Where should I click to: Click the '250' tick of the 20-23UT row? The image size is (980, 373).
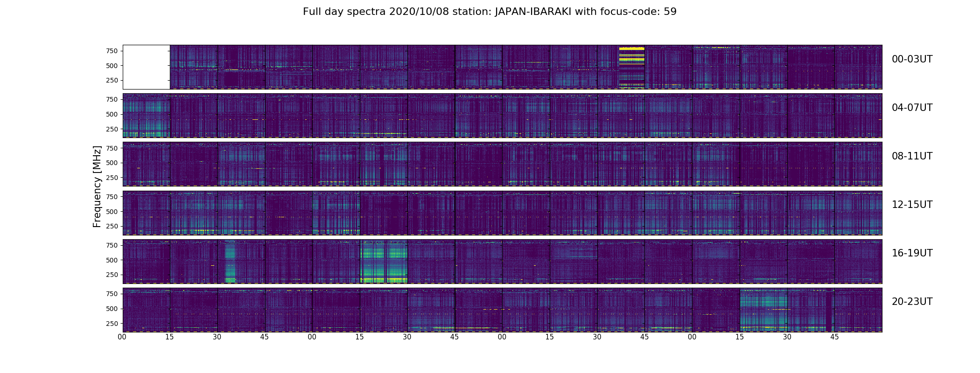click(112, 323)
